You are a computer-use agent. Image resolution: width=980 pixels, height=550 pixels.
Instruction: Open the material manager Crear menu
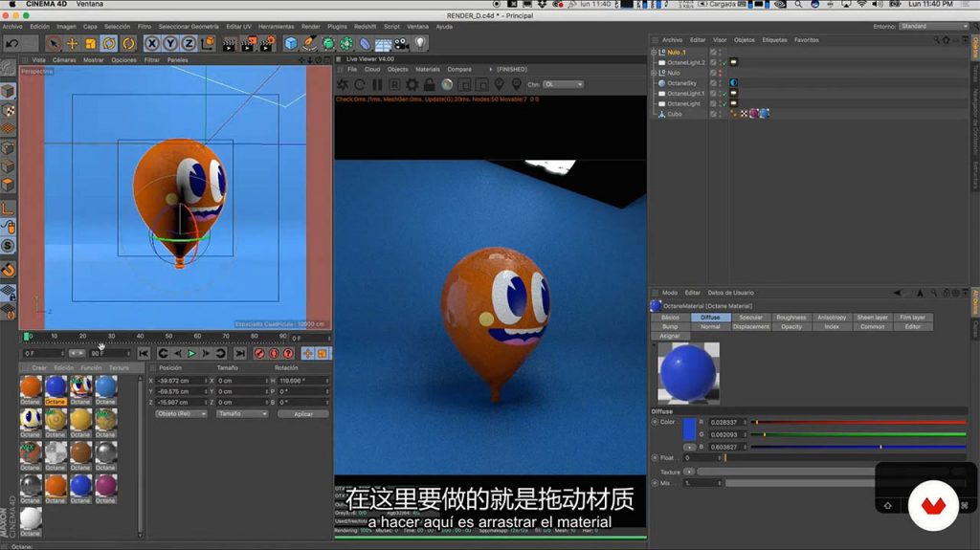pyautogui.click(x=39, y=368)
